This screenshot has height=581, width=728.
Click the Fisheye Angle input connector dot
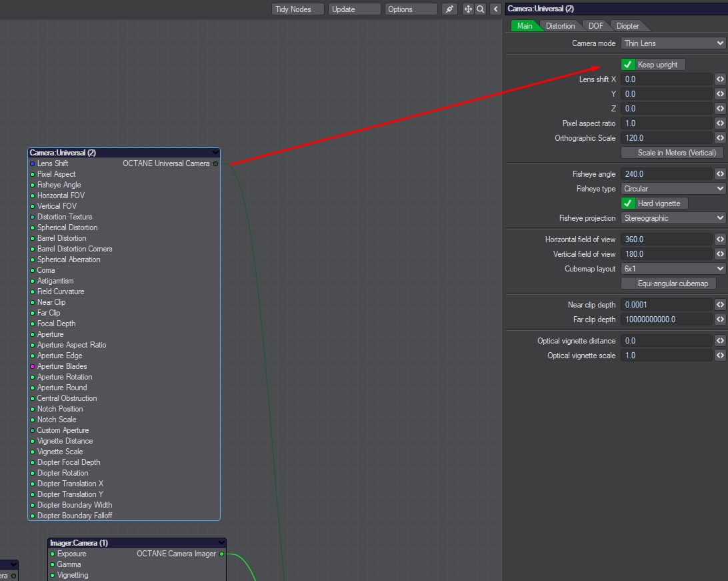[32, 185]
